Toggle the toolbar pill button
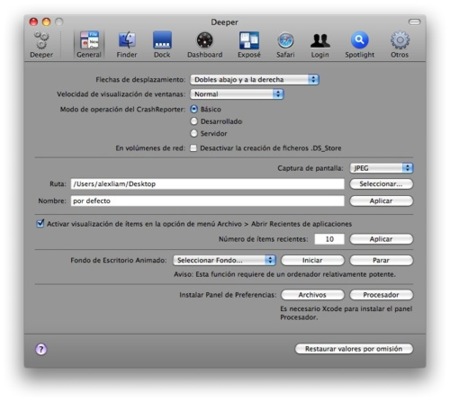This screenshot has height=401, width=450. coord(414,22)
